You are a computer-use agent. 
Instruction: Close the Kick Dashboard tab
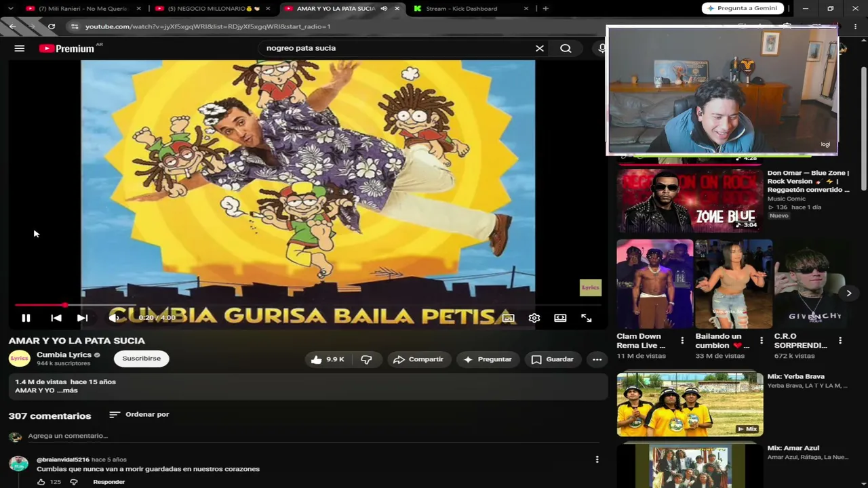526,9
